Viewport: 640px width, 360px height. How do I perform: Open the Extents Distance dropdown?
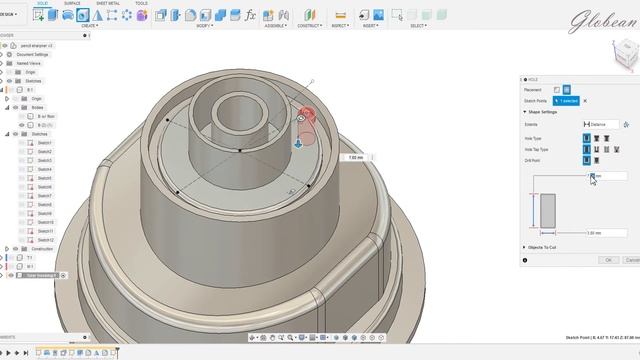coord(601,124)
